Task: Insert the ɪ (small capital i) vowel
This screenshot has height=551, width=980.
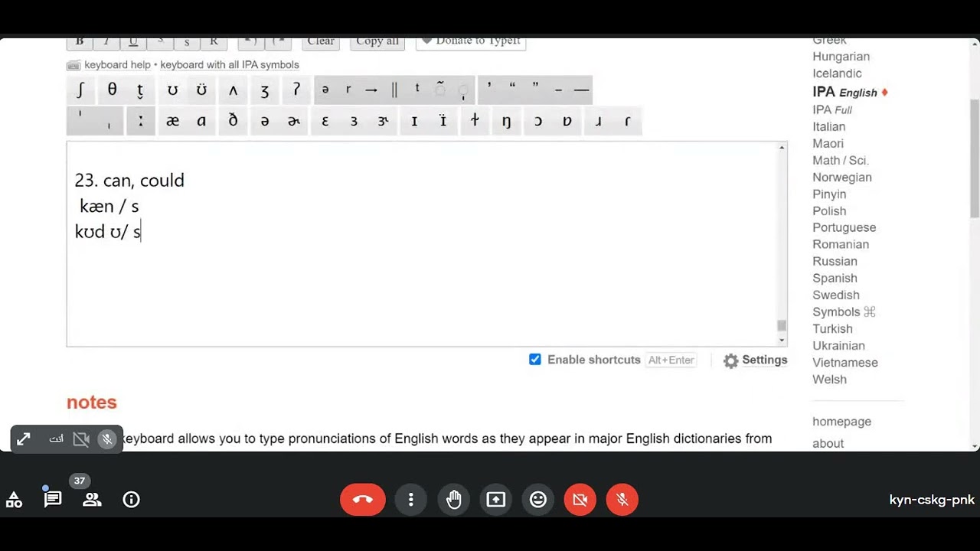Action: point(414,121)
